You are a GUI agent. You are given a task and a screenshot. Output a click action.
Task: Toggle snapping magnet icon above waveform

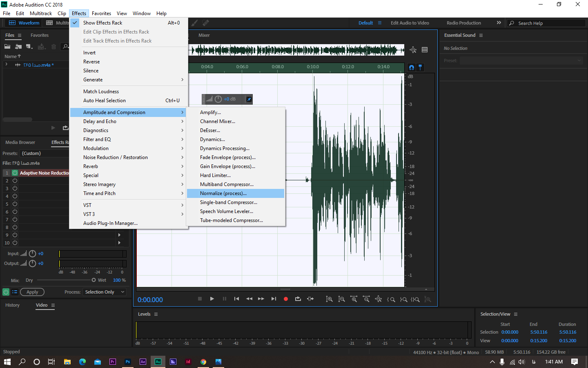412,67
